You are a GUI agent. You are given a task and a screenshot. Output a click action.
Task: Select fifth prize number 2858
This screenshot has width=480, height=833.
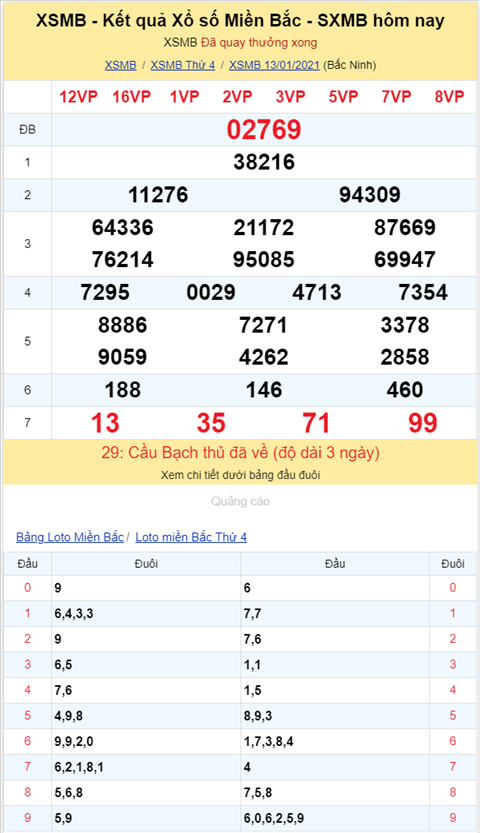tap(405, 358)
